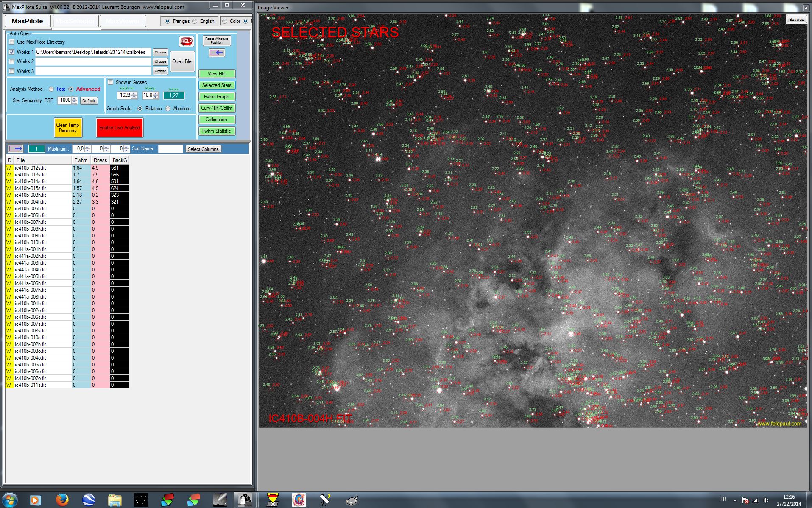This screenshot has height=508, width=812.
Task: Set Graph Scale to Relative
Action: 140,109
